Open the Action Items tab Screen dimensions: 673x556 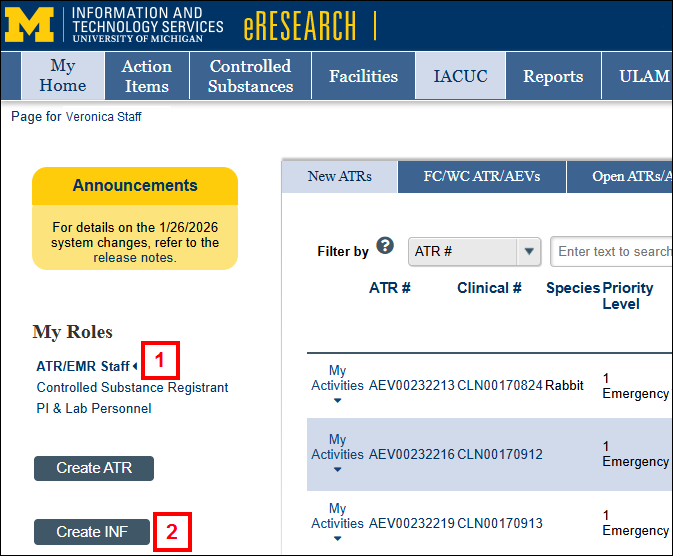(147, 76)
